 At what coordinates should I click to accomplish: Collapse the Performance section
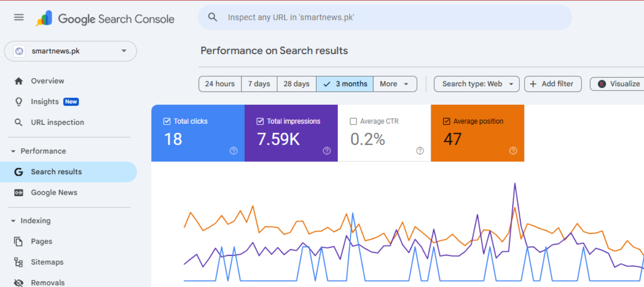(13, 151)
